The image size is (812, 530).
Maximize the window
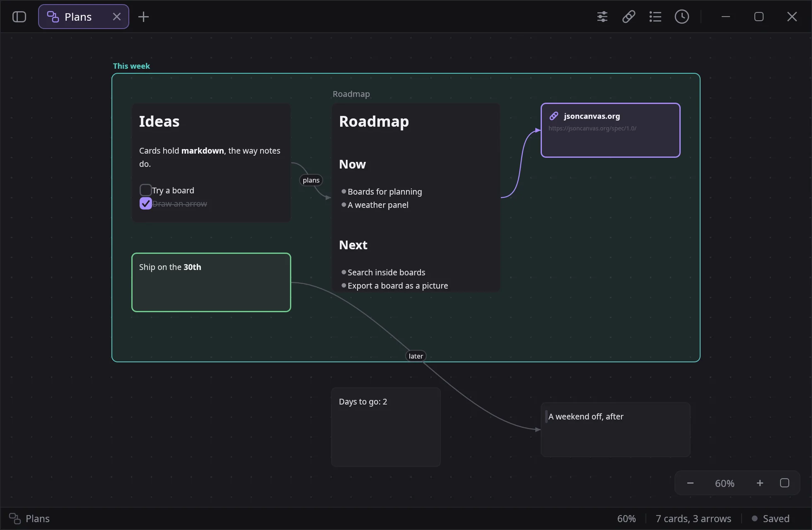coord(759,17)
